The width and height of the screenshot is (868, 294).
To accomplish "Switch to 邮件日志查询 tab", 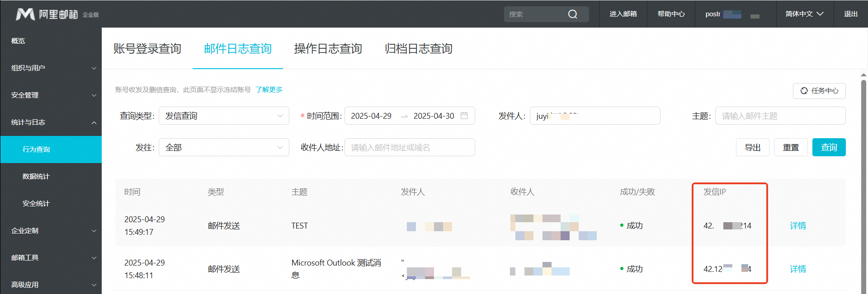I will coord(238,48).
